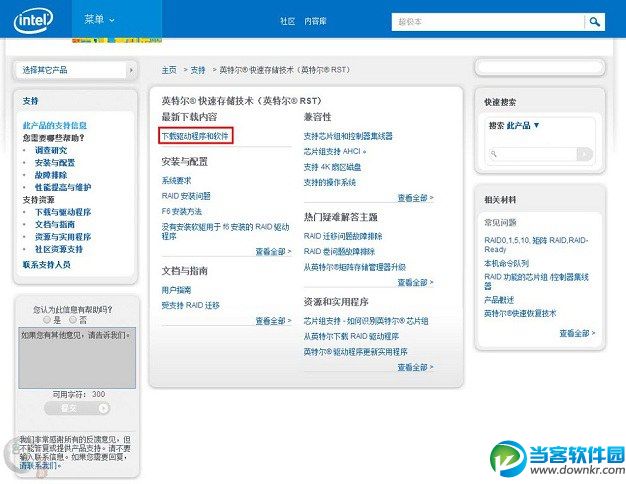
Task: Open 芯片组支持 AHCI link
Action: (335, 151)
